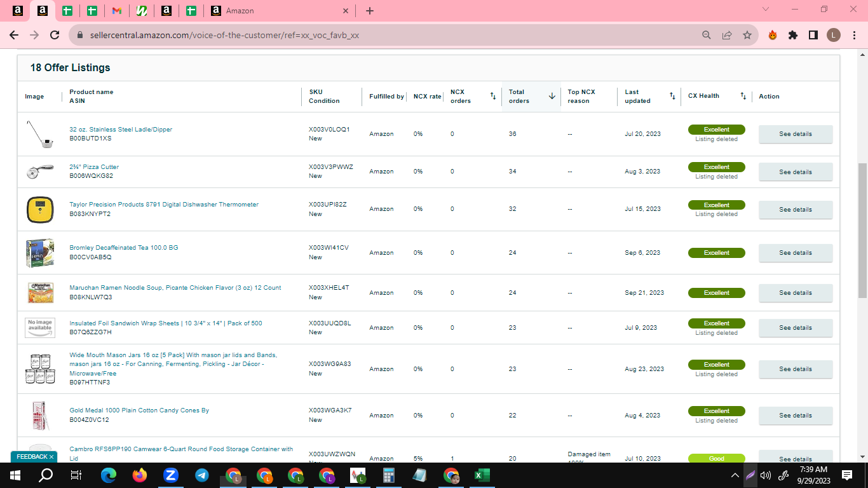
Task: Go forward in browser history
Action: (x=34, y=36)
